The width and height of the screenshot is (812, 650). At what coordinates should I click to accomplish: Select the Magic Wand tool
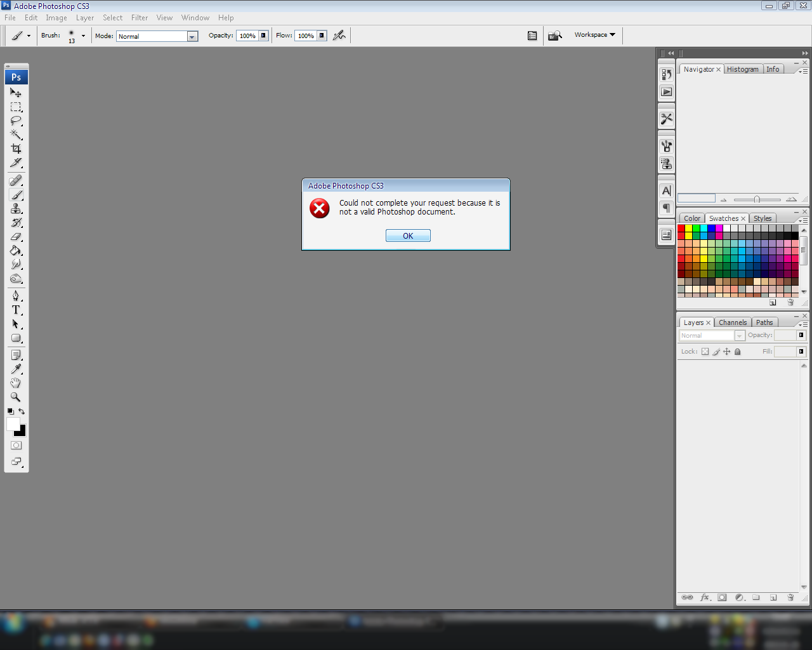[16, 135]
